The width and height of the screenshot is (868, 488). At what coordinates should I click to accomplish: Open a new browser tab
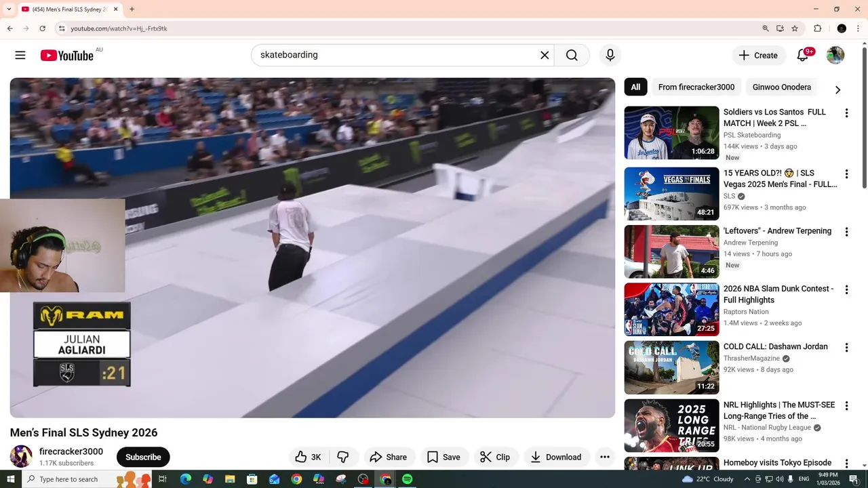(132, 9)
